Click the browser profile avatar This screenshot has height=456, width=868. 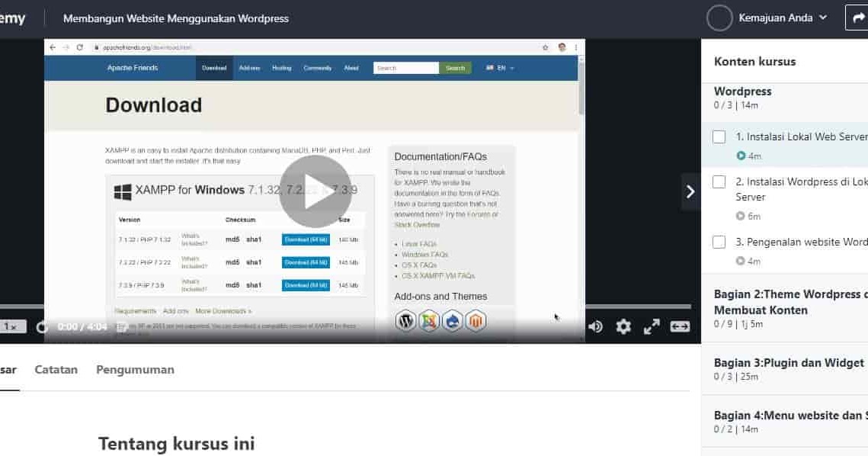[562, 47]
